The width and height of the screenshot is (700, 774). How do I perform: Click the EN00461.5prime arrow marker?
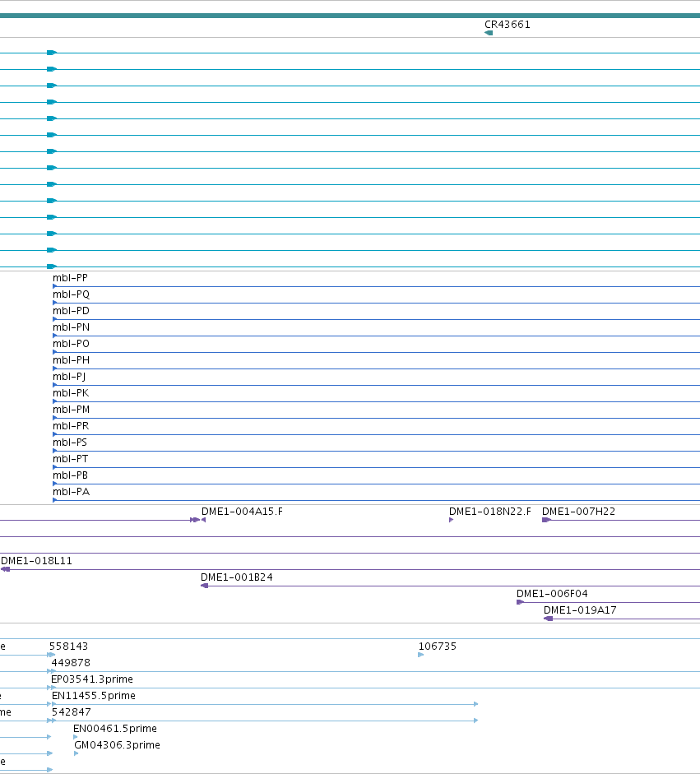76,737
